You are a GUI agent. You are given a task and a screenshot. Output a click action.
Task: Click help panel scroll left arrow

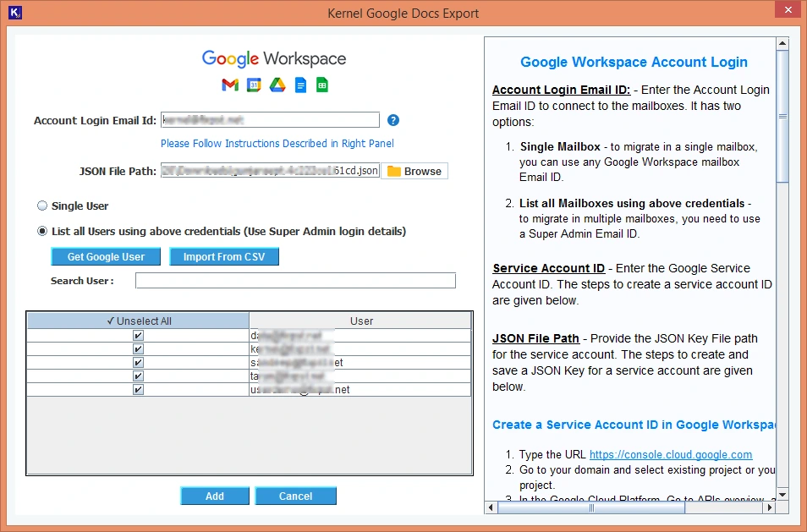pyautogui.click(x=491, y=507)
